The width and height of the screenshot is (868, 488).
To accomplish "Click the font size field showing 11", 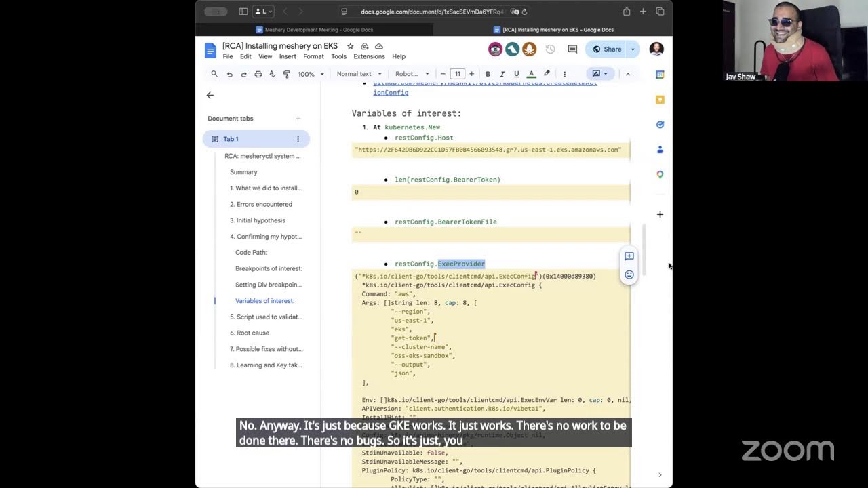I will (x=458, y=74).
